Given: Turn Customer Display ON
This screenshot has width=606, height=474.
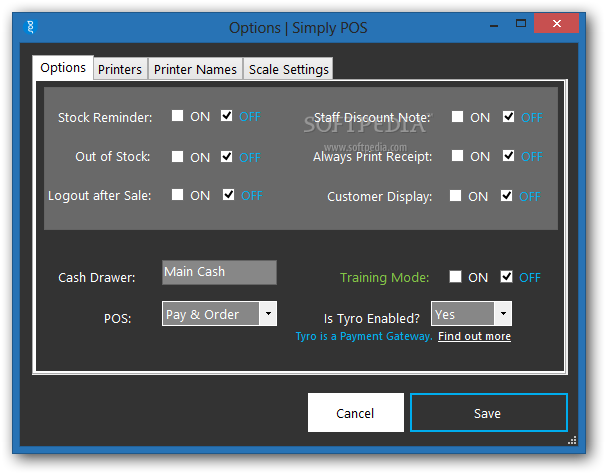Looking at the screenshot, I should pos(455,195).
